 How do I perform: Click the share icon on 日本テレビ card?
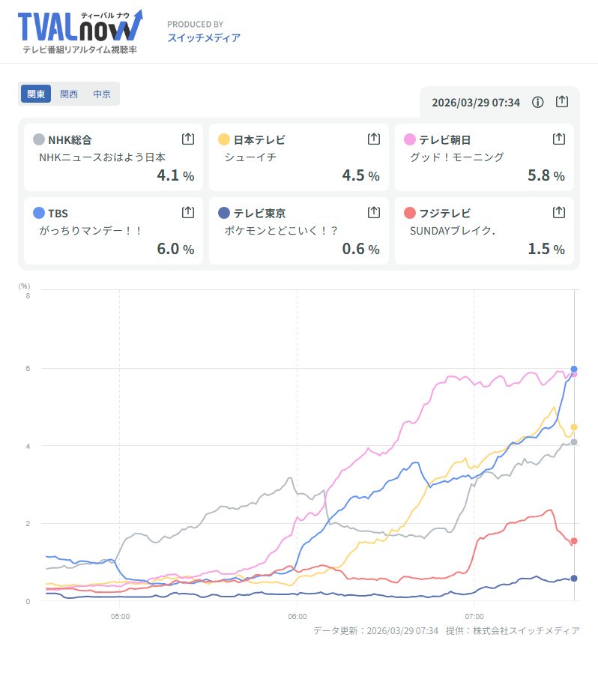point(373,139)
